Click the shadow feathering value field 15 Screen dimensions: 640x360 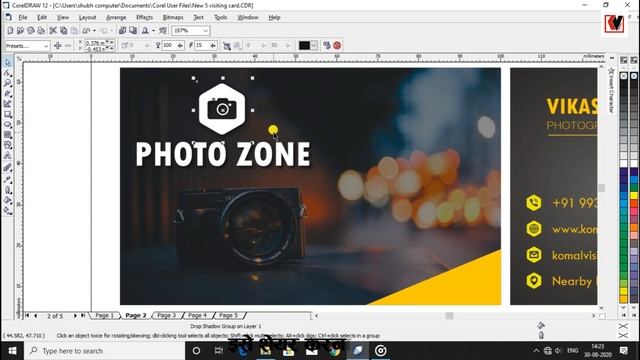tap(202, 46)
